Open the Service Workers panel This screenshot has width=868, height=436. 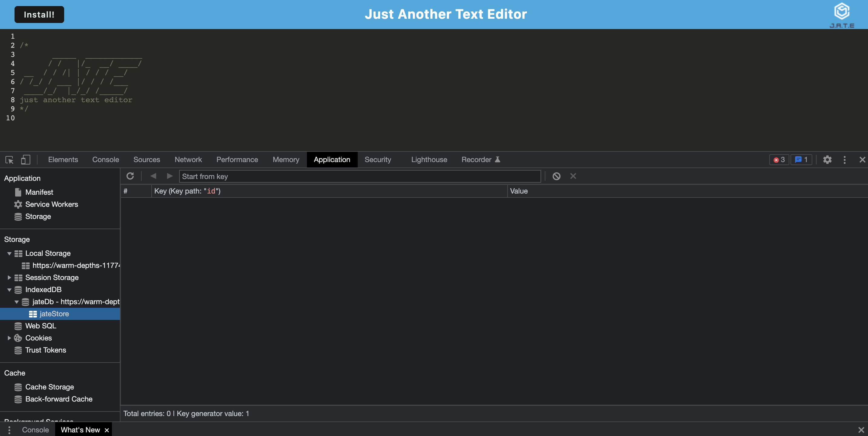pyautogui.click(x=51, y=204)
